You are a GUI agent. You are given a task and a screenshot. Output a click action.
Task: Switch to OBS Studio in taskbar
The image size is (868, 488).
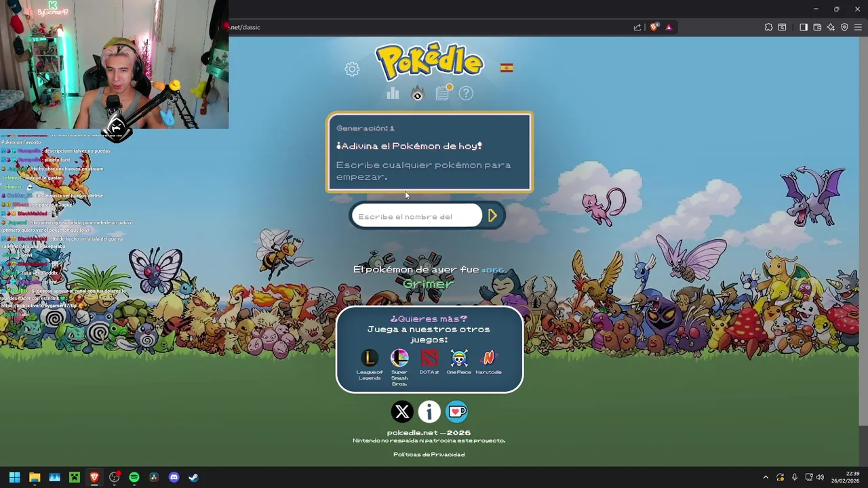coord(115,477)
